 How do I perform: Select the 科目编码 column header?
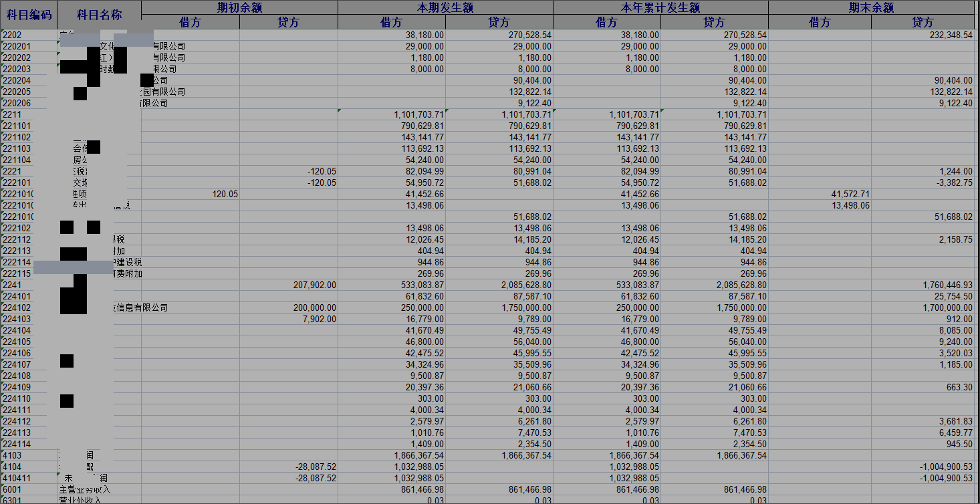29,15
